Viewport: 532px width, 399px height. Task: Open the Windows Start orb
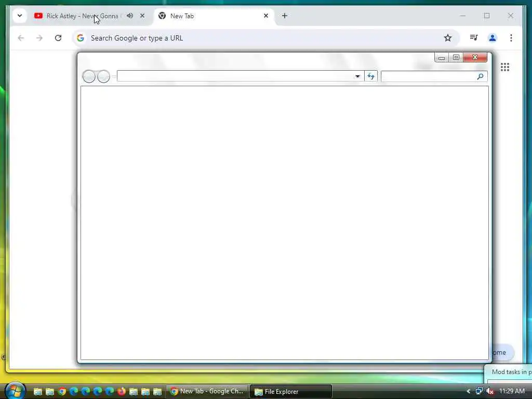pyautogui.click(x=15, y=391)
